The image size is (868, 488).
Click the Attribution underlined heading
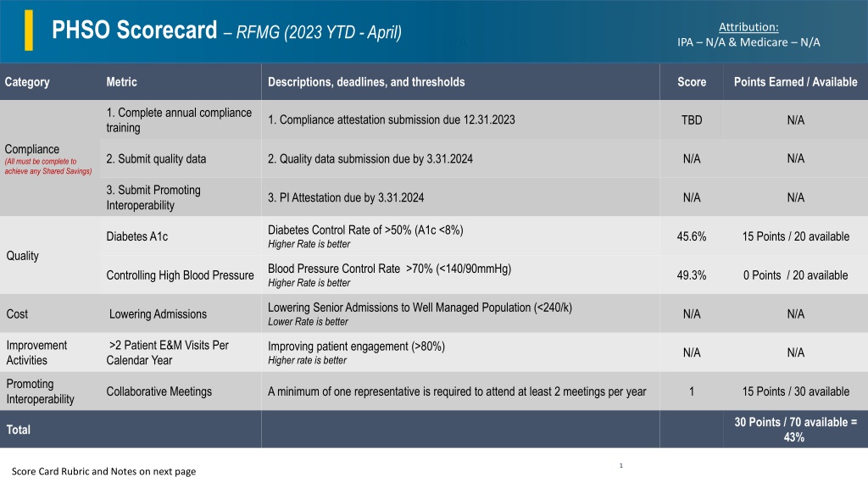click(x=748, y=26)
